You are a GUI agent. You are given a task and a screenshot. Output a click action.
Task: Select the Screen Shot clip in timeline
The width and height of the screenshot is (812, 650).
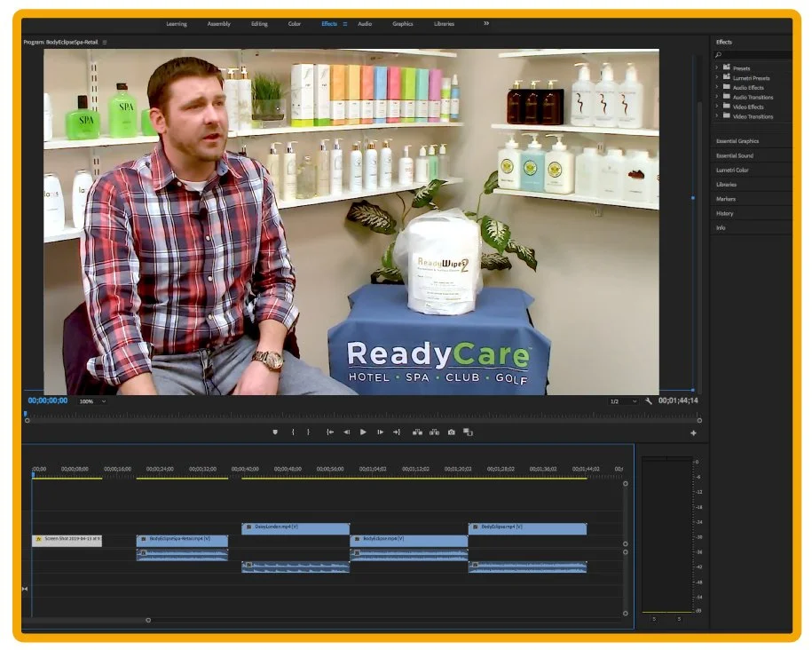(67, 541)
